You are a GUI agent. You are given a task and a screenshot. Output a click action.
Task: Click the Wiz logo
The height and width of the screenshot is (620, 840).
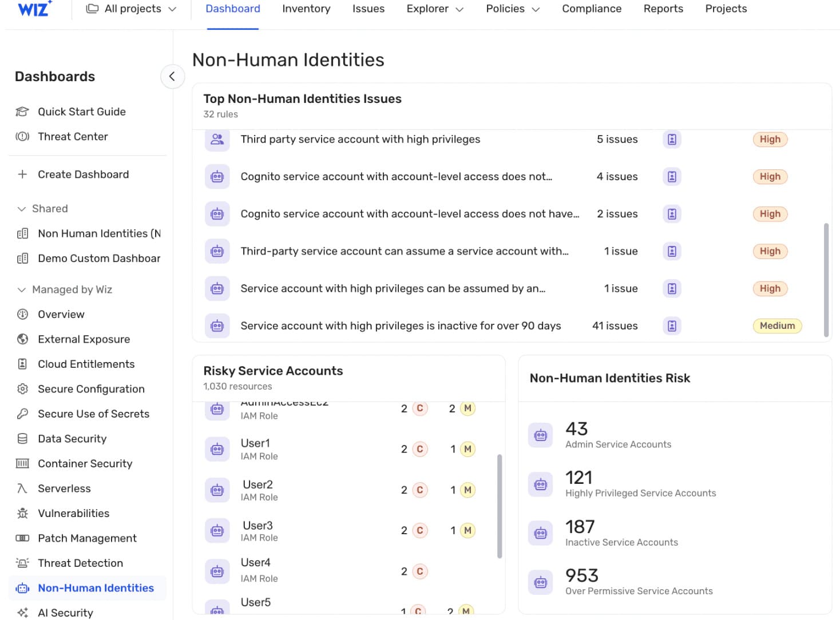point(34,9)
